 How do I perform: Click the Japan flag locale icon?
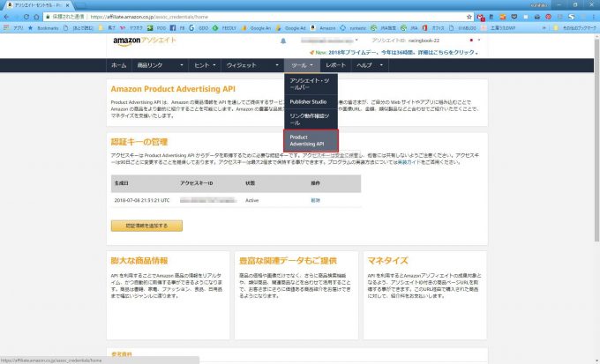coord(471,41)
